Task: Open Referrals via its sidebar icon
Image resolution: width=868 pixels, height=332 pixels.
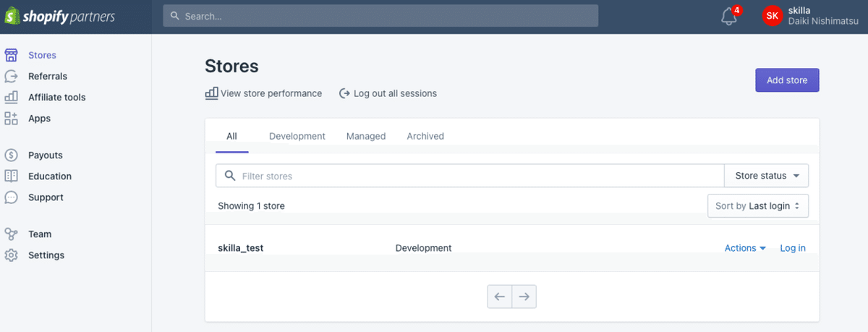Action: 11,76
